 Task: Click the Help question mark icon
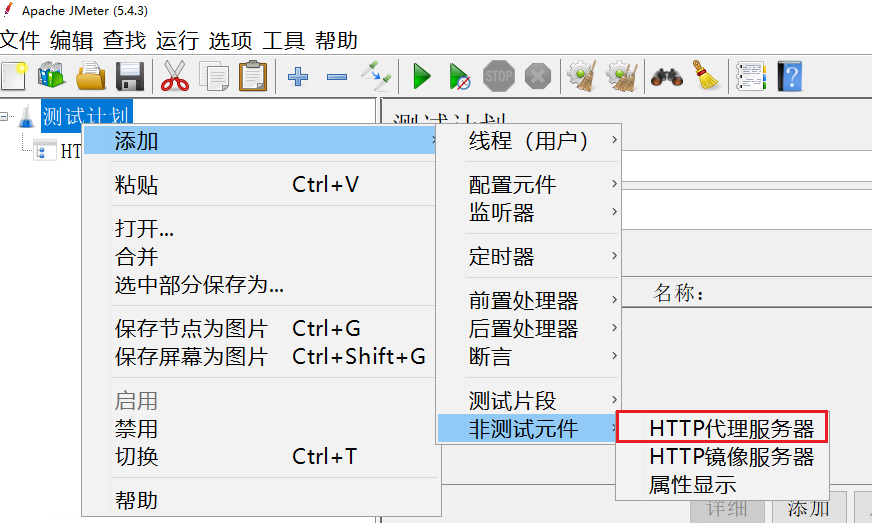[x=790, y=76]
